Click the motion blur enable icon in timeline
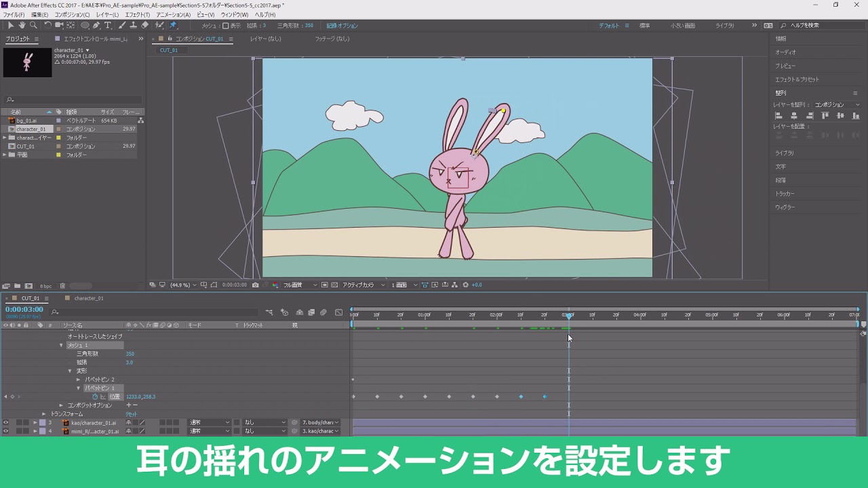The height and width of the screenshot is (488, 868). [x=323, y=312]
